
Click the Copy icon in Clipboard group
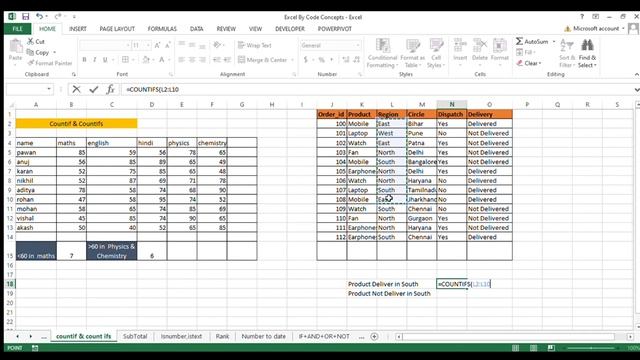(30, 52)
